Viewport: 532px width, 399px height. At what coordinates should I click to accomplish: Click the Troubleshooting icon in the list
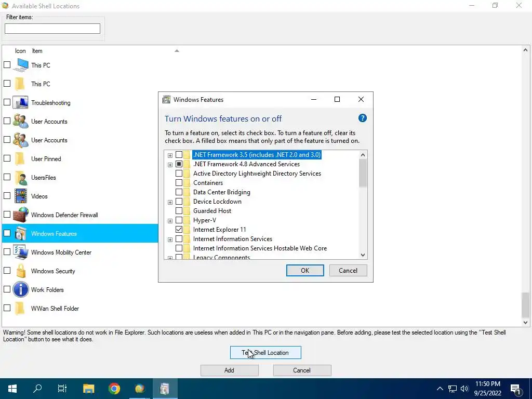point(20,102)
